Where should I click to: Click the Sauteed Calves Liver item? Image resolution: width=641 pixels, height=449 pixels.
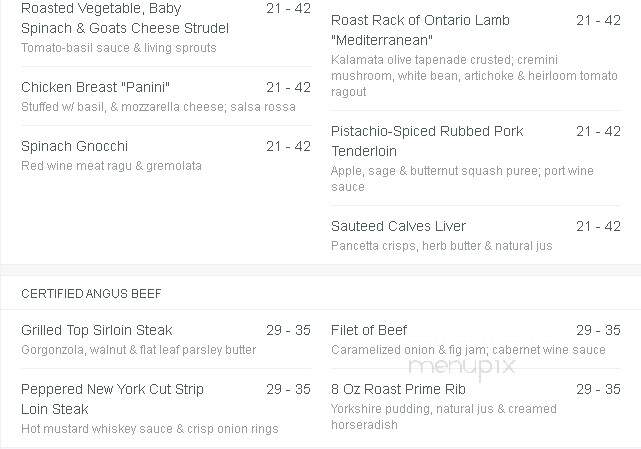click(x=398, y=226)
